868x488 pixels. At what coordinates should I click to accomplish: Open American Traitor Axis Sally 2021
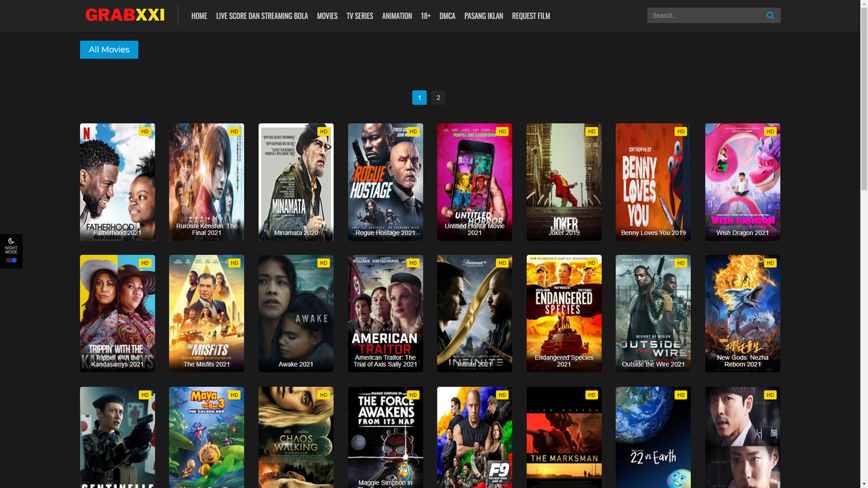point(385,313)
